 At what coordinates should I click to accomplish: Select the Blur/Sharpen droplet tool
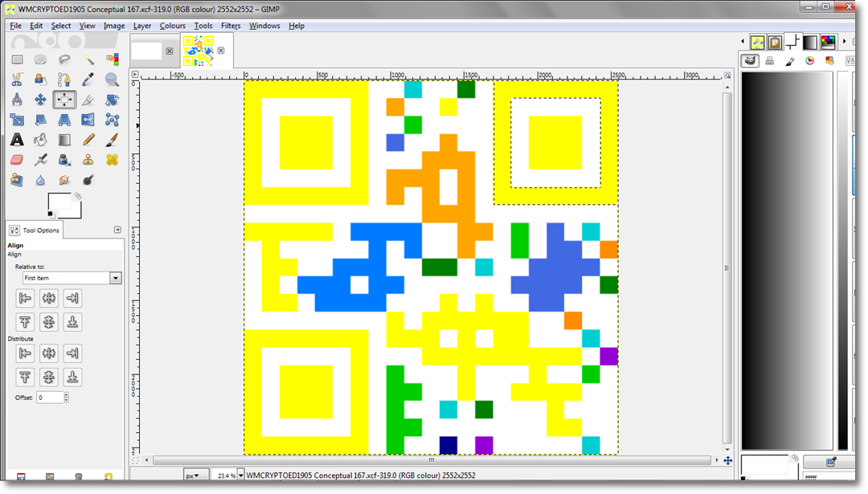click(40, 181)
